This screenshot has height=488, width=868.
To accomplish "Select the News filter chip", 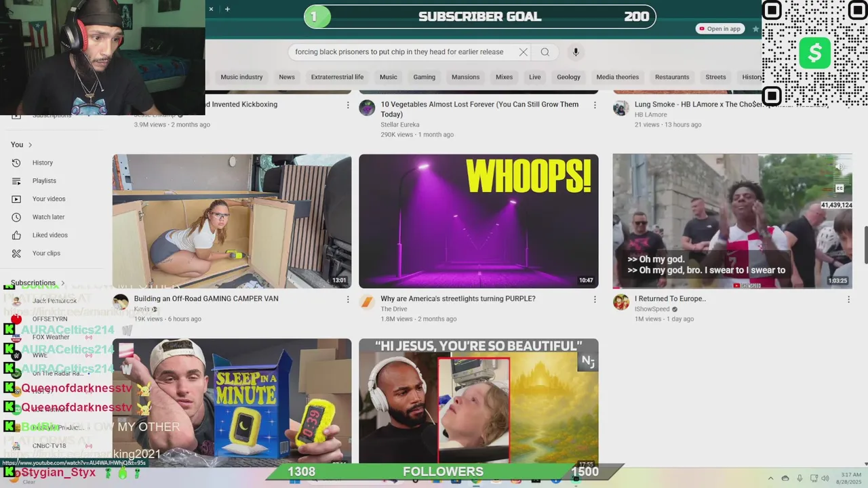I will point(287,77).
